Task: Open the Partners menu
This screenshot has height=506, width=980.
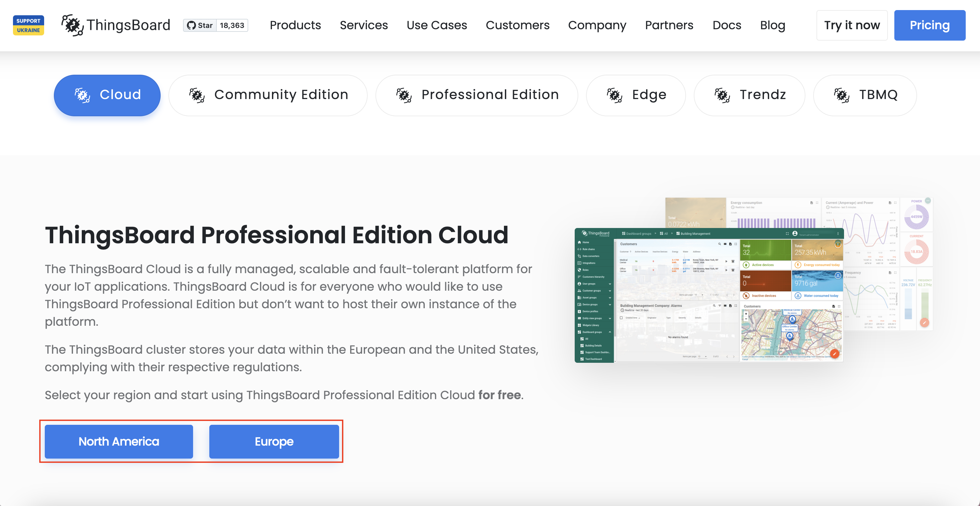Action: (x=669, y=25)
